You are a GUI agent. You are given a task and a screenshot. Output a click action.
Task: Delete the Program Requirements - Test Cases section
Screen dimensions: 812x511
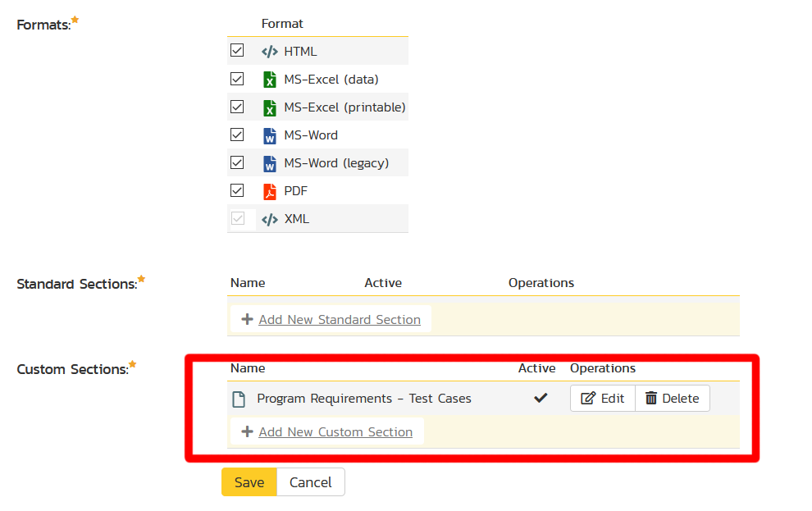coord(672,399)
